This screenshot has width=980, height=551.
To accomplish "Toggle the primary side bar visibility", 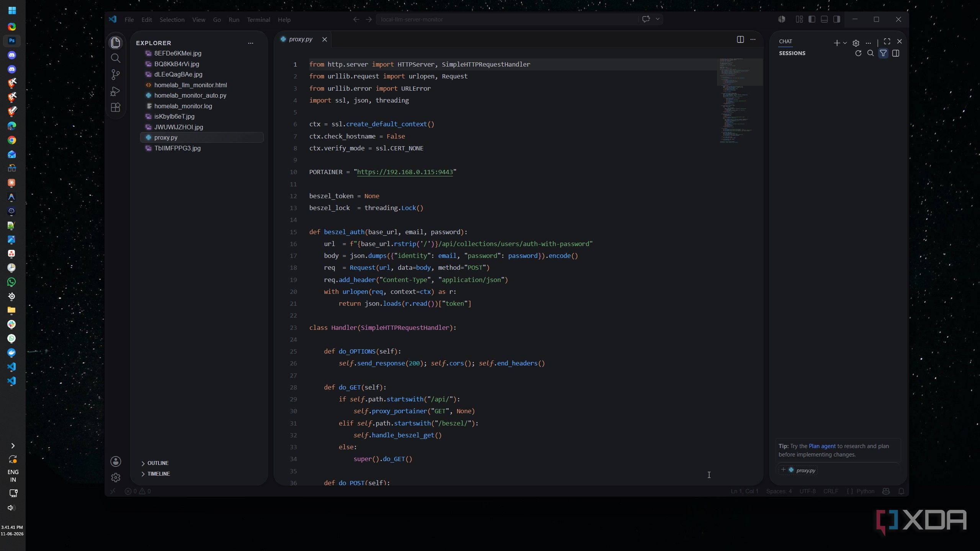I will pos(812,19).
